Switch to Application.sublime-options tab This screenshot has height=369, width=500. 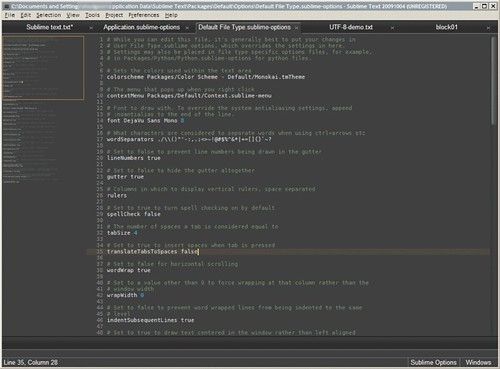(x=142, y=27)
